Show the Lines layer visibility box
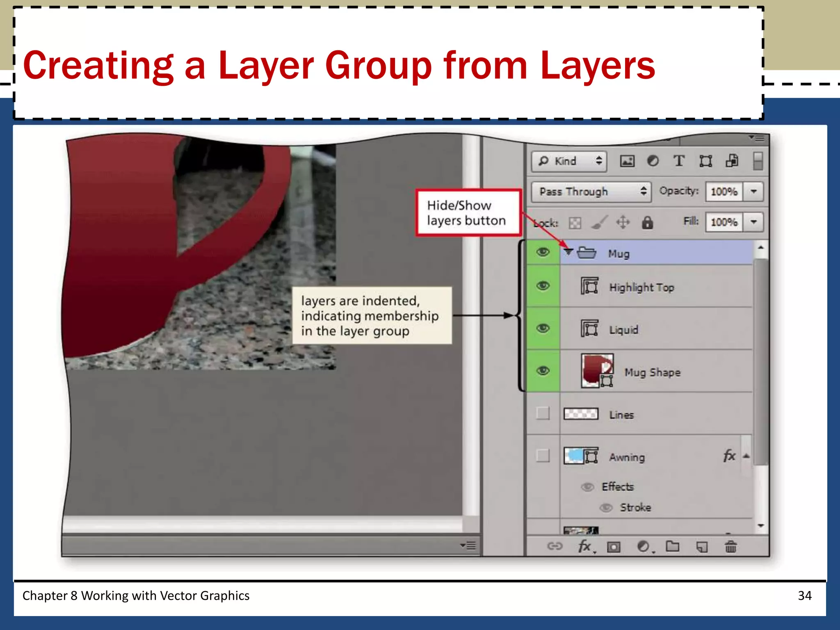Image resolution: width=840 pixels, height=630 pixels. tap(543, 413)
